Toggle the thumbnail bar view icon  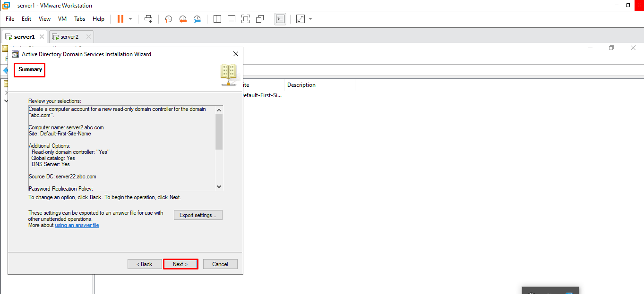click(232, 19)
